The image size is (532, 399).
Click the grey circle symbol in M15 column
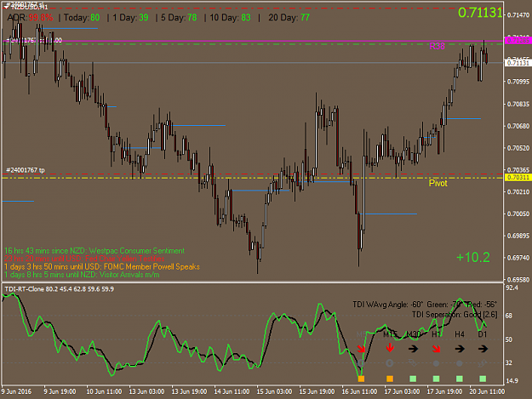click(390, 363)
